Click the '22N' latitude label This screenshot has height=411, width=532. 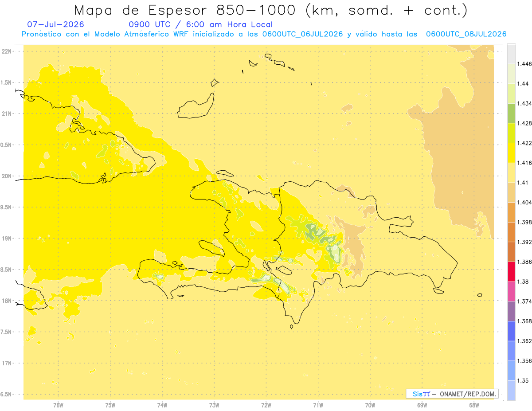tap(7, 51)
